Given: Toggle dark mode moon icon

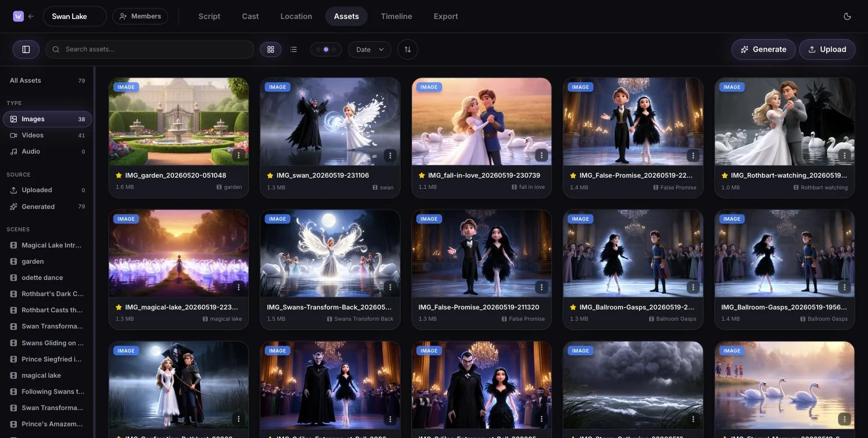Looking at the screenshot, I should 847,16.
